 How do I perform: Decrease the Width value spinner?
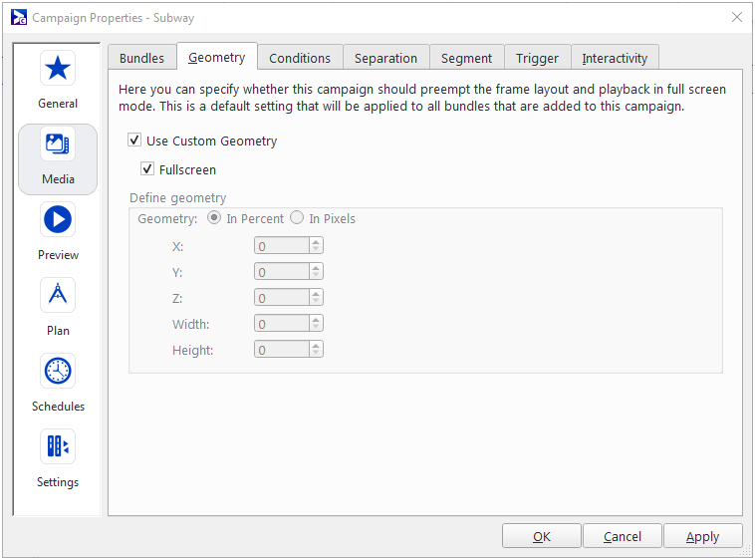point(317,328)
